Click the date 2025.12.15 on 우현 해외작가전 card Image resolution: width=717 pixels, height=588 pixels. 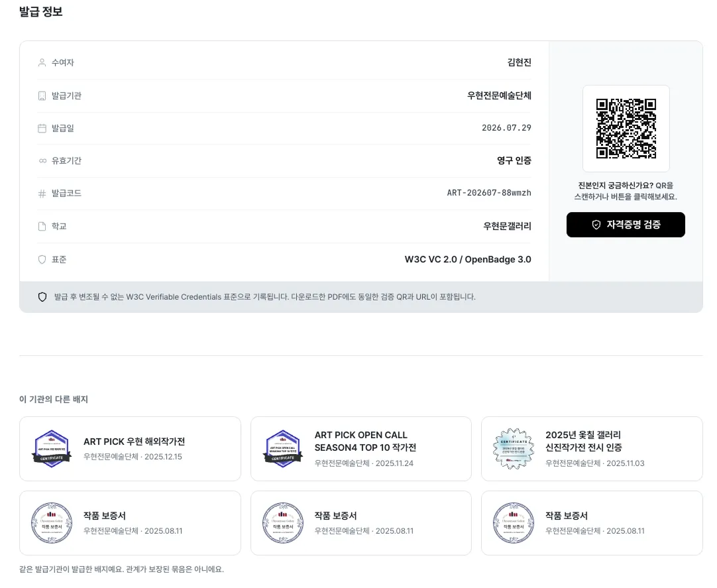click(x=163, y=457)
